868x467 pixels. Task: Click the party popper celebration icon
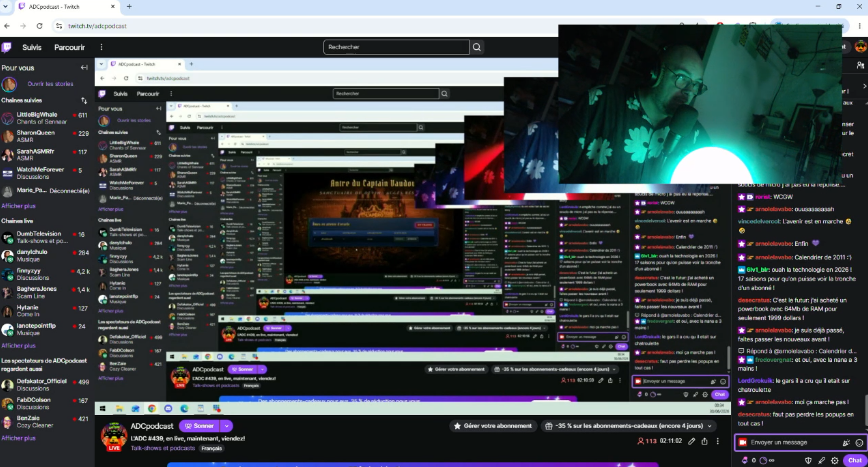pyautogui.click(x=846, y=442)
